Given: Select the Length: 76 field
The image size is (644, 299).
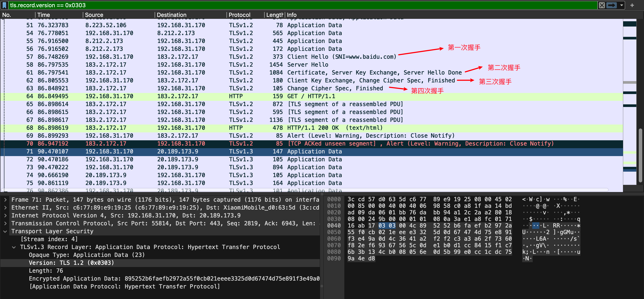Looking at the screenshot, I should (x=46, y=271).
